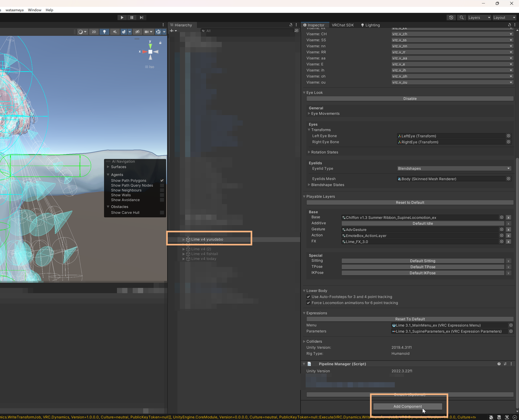This screenshot has height=420, width=519.
Task: Expand the Rotation States section
Action: tap(310, 152)
